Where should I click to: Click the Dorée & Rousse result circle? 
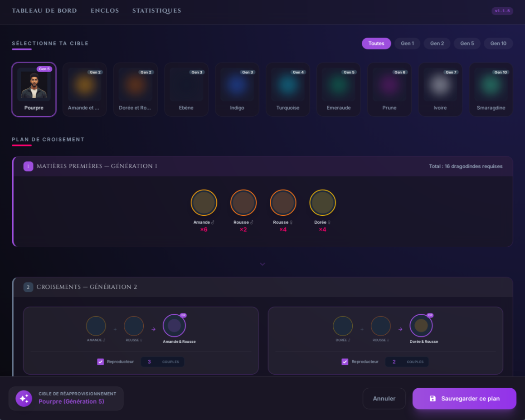pyautogui.click(x=421, y=326)
